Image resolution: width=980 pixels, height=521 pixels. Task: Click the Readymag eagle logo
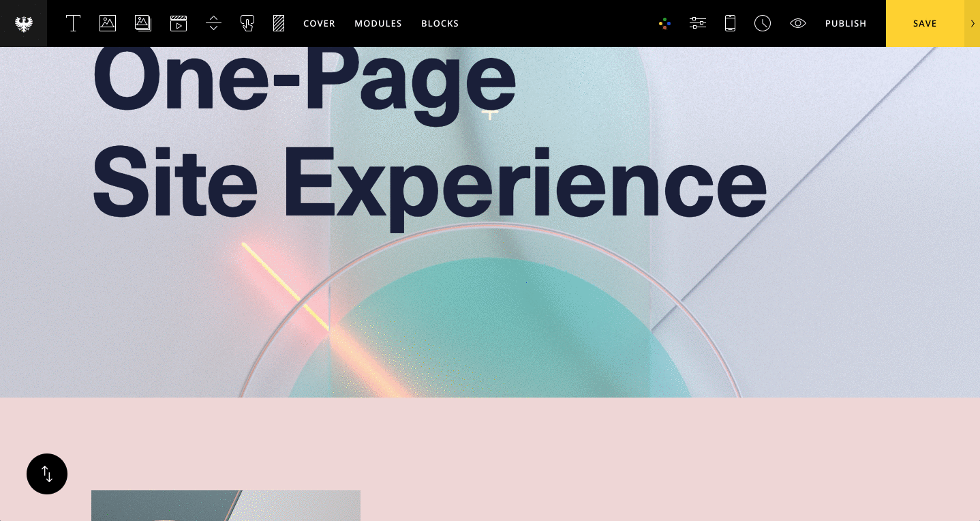(x=23, y=23)
